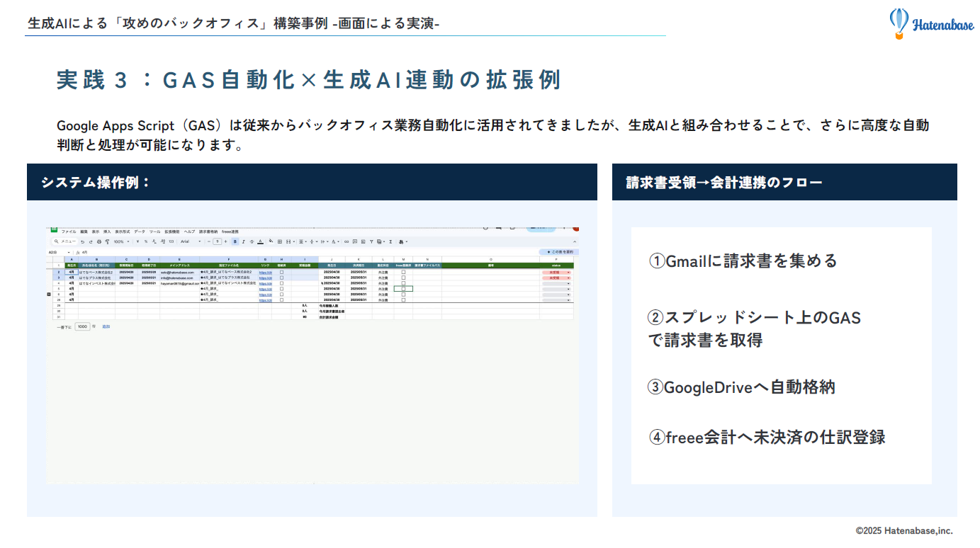Tick the freee登録済 checkbox in row 3
Screen dimensions: 980x548
point(403,278)
